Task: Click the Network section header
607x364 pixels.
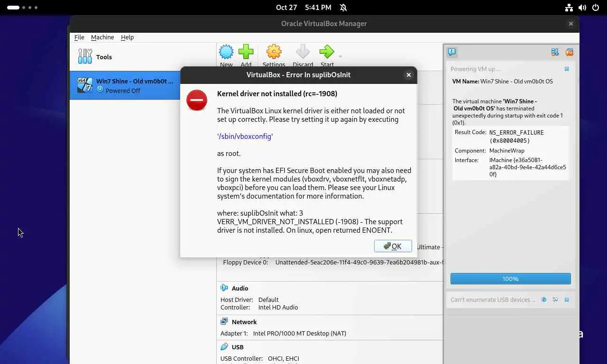Action: 244,322
